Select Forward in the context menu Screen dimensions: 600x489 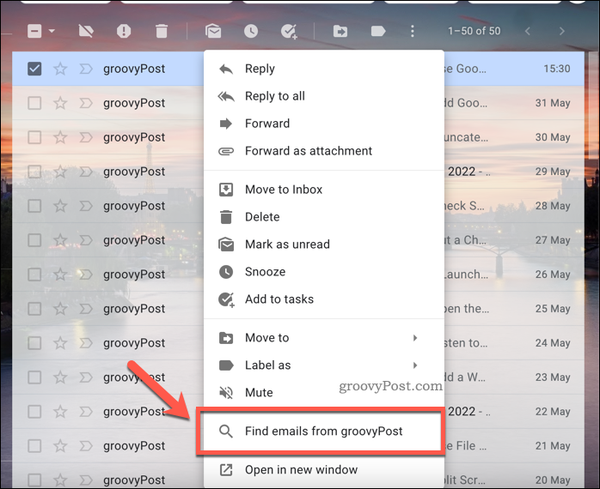(324, 124)
